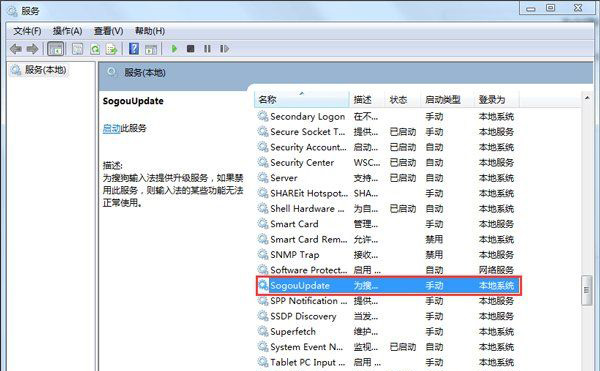
Task: Toggle the show/hide console tree icon
Action: tap(55, 49)
